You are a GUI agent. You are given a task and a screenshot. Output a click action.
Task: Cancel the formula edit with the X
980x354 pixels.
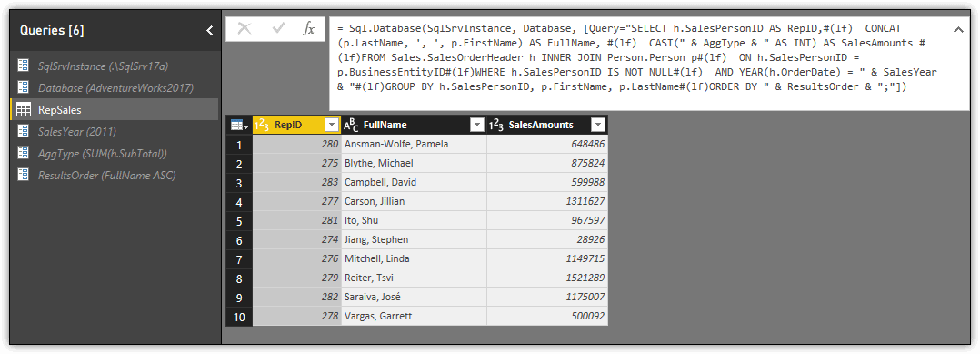245,29
